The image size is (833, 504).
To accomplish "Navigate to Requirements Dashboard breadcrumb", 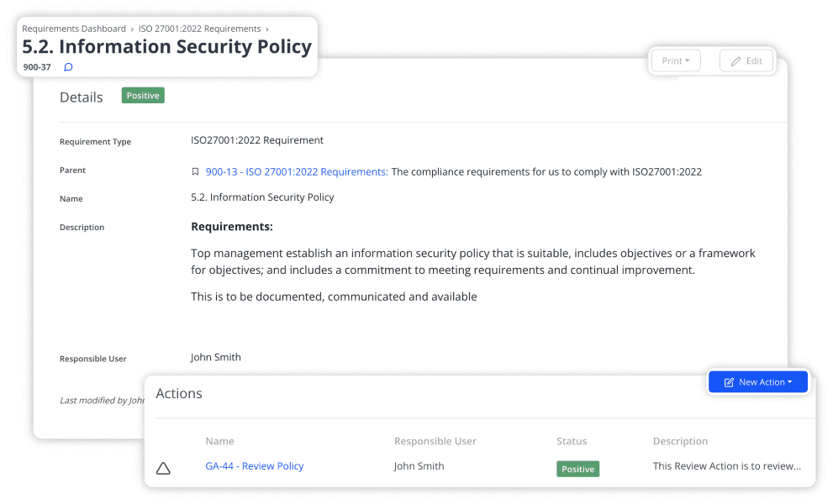I will tap(74, 28).
